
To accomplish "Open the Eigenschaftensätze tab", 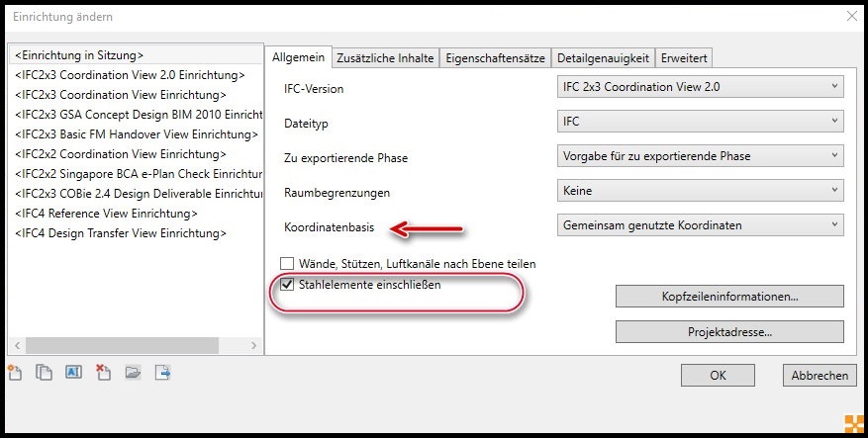I will 495,58.
